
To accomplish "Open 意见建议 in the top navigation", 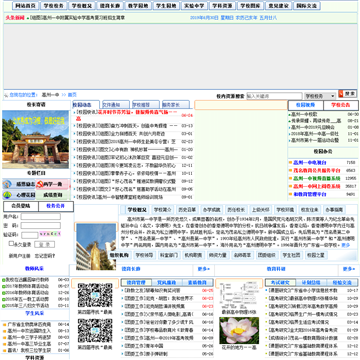I will [x=279, y=6].
